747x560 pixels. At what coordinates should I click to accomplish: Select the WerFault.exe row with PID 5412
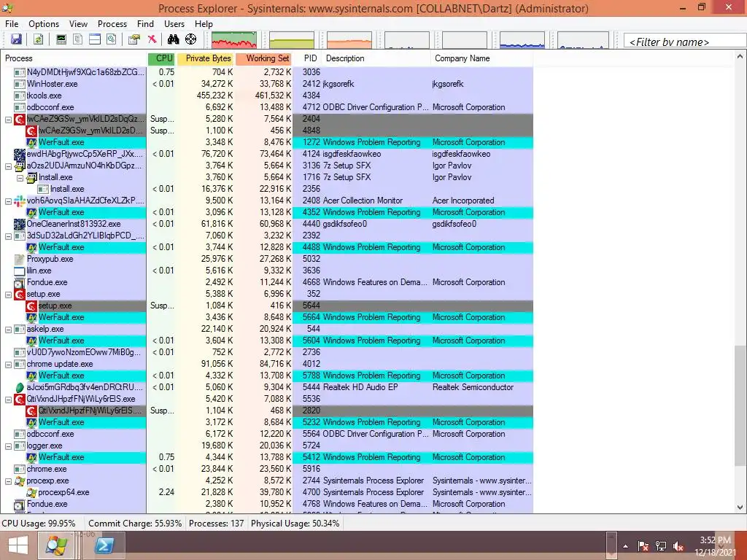267,458
